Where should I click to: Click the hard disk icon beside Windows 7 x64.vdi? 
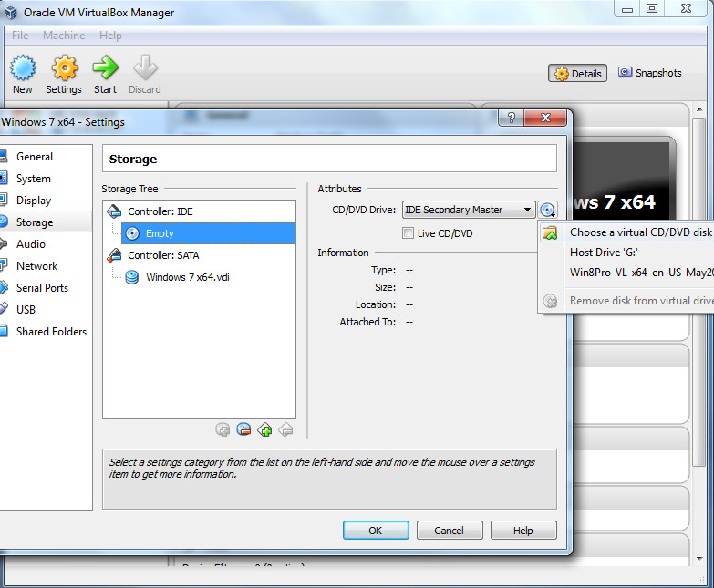pyautogui.click(x=132, y=277)
